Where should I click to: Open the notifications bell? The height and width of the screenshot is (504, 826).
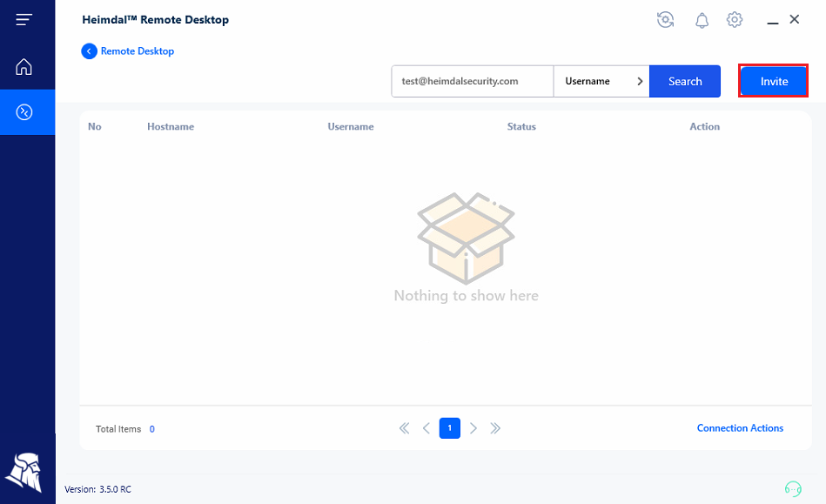[702, 20]
